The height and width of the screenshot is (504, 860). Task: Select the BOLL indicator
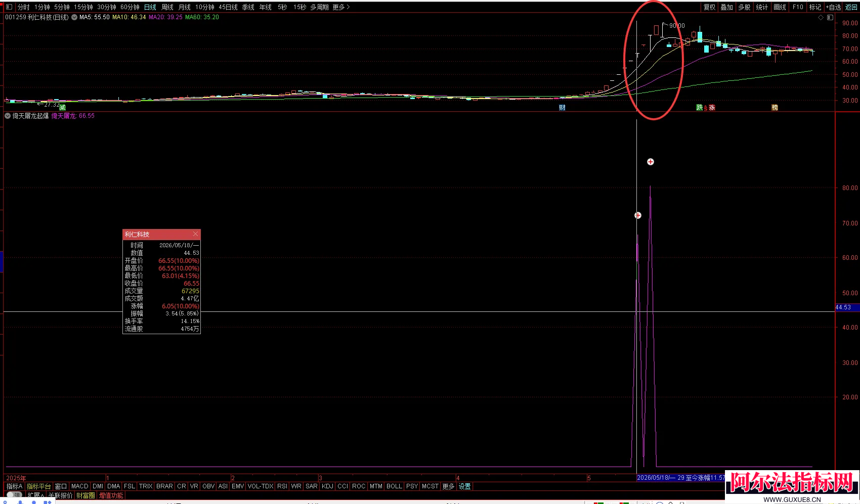[x=394, y=486]
